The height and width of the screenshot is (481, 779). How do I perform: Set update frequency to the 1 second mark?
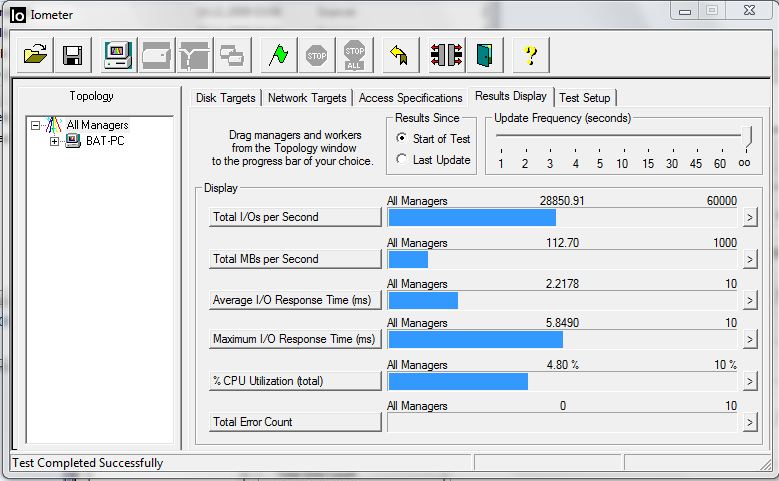tap(501, 163)
